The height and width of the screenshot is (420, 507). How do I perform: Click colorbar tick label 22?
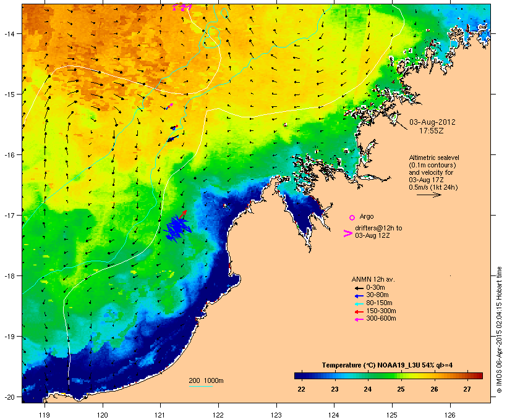pos(301,389)
